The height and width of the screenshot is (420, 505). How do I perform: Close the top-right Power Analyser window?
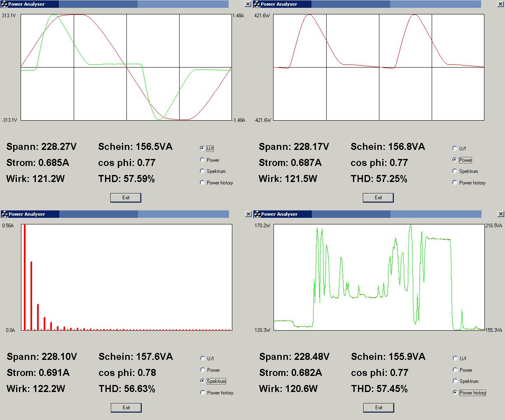[500, 4]
